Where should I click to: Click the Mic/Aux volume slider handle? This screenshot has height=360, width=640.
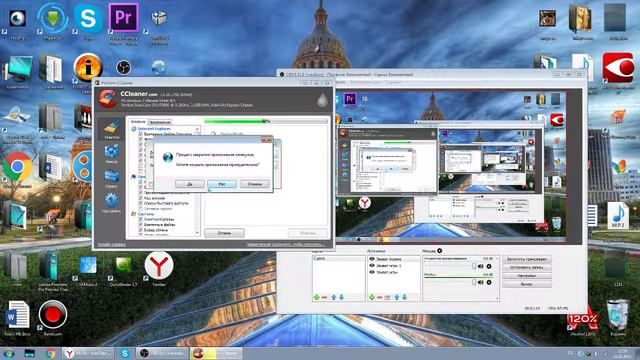[x=474, y=282]
